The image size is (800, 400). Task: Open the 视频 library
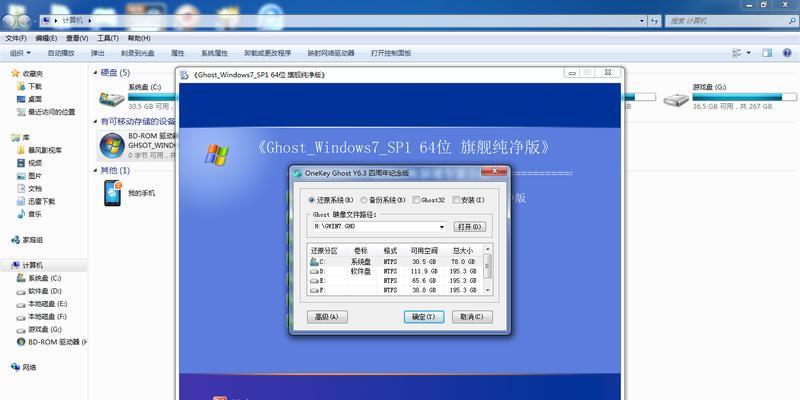(35, 163)
